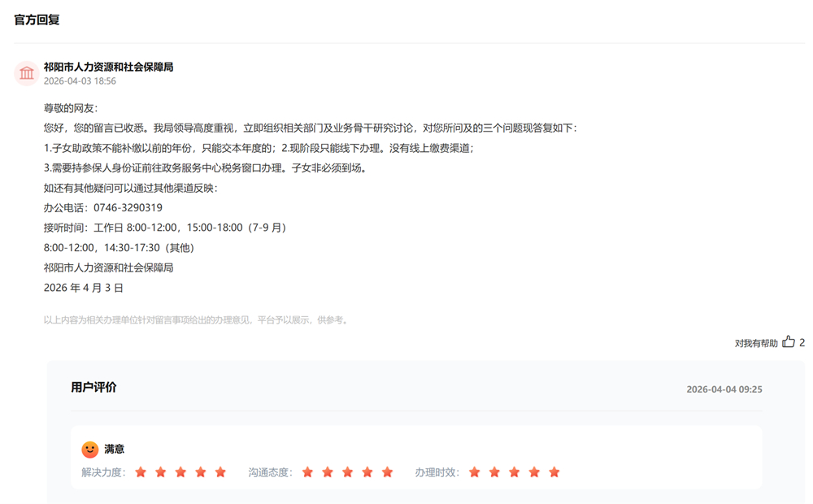Screen dimensions: 813x504
Task: Click the line starting 您好，您的留言已收悉
Action: pos(310,128)
